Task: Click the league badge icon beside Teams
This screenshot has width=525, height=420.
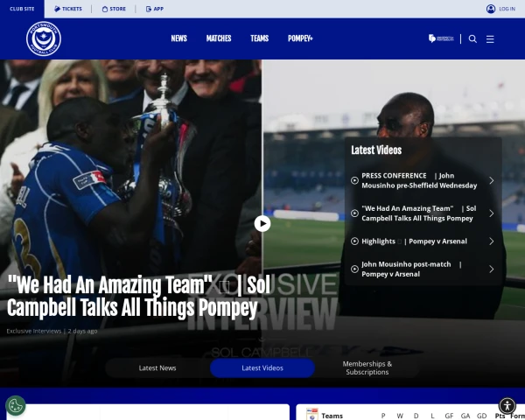Action: [311, 414]
